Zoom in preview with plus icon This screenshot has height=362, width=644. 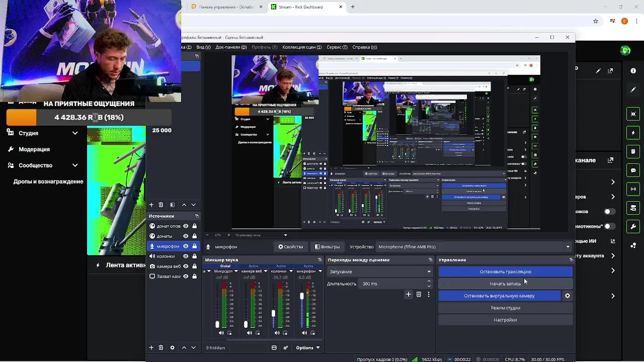tap(228, 235)
